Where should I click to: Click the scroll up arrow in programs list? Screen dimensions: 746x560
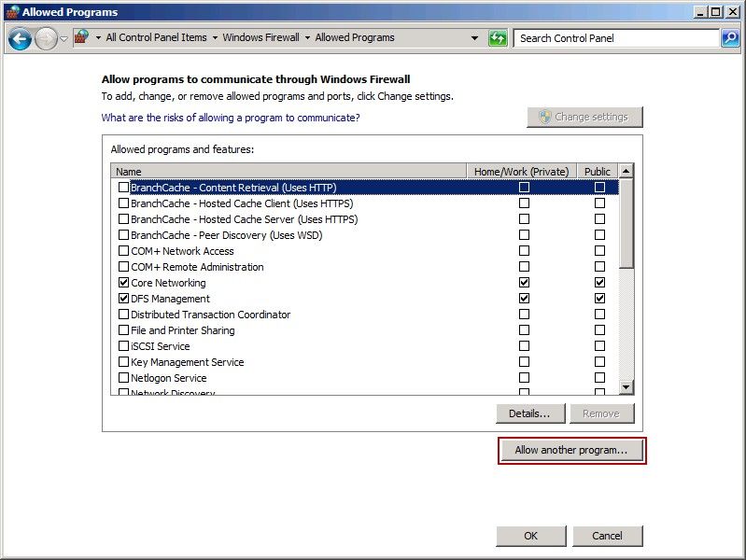(626, 171)
